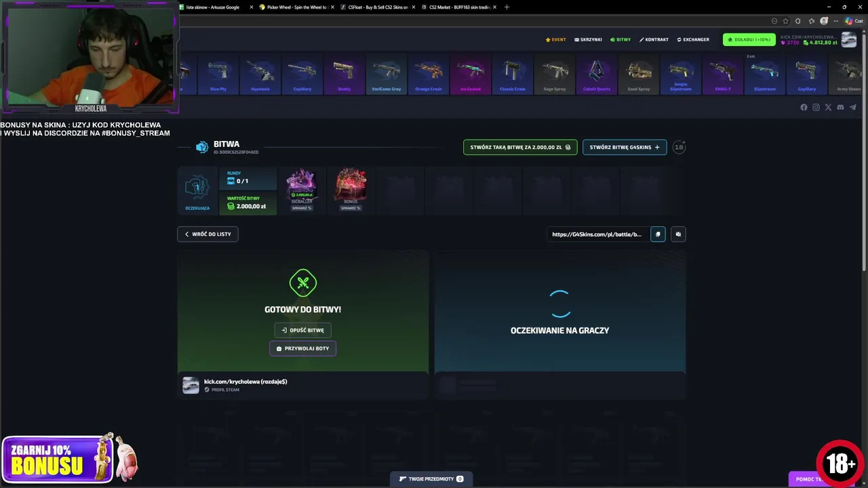Screen dimensions: 868x488
Task: Click the VariCamo Grey skin drop
Action: click(x=387, y=75)
